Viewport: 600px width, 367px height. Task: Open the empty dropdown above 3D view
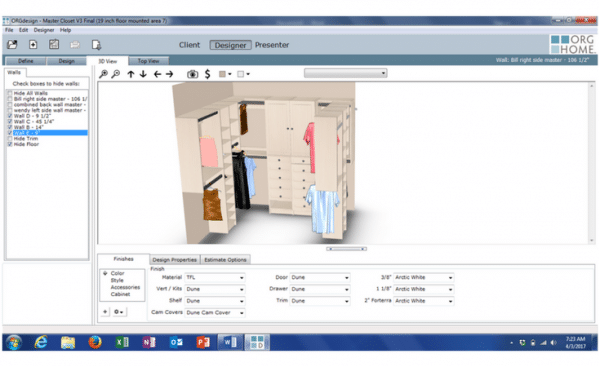click(x=346, y=73)
